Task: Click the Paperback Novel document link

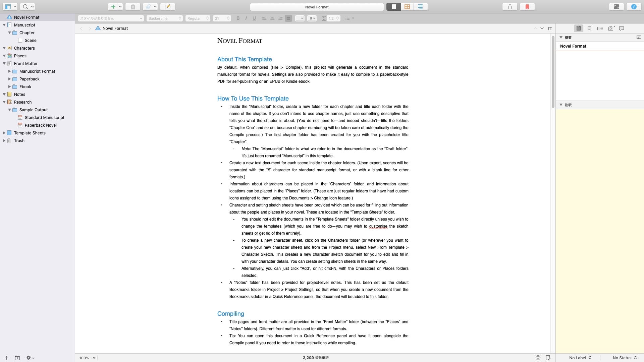Action: click(40, 125)
